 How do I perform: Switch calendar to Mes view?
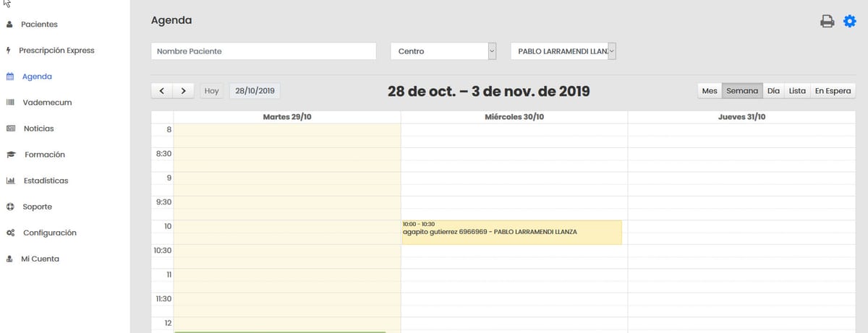(x=710, y=91)
